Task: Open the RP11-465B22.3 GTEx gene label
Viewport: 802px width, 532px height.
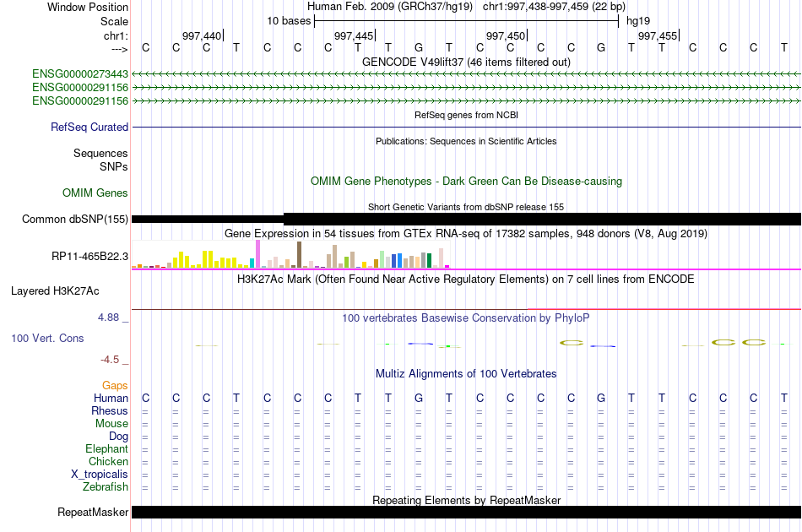Action: point(90,256)
